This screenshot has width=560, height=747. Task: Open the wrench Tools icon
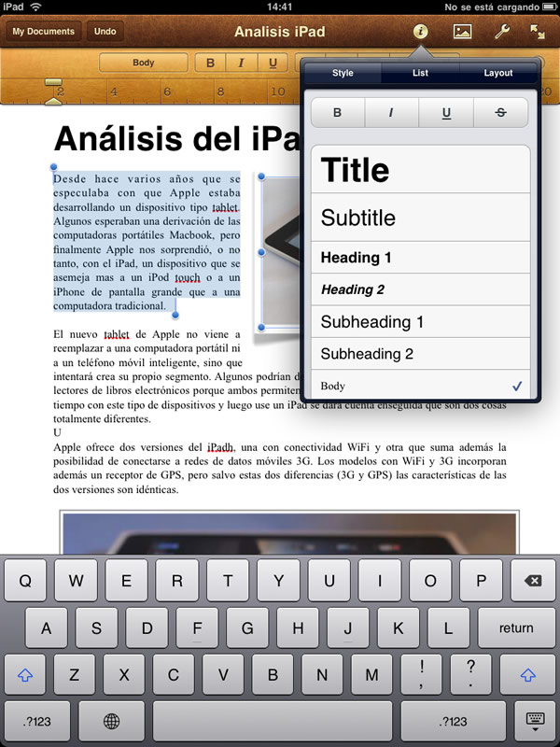click(x=502, y=32)
